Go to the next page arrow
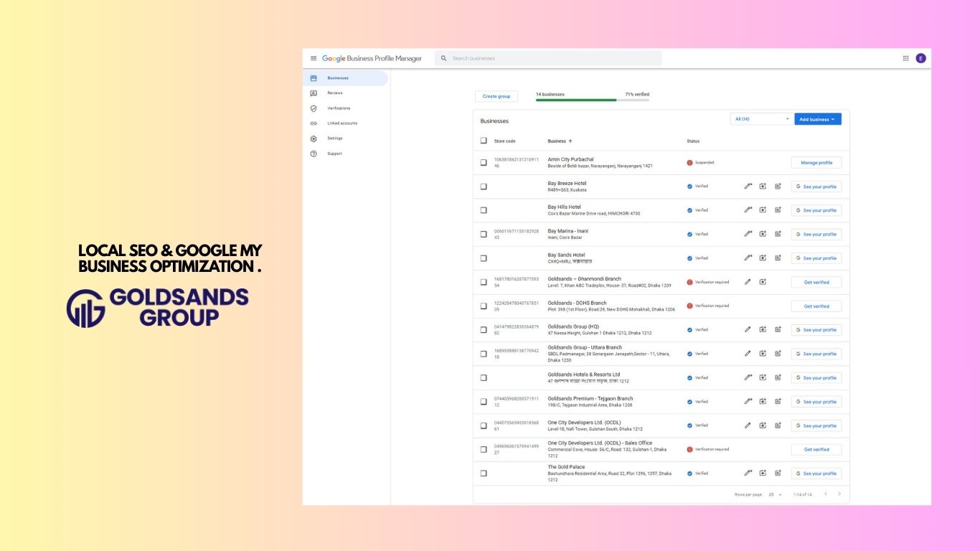Screen dimensions: 980x551 [x=839, y=494]
